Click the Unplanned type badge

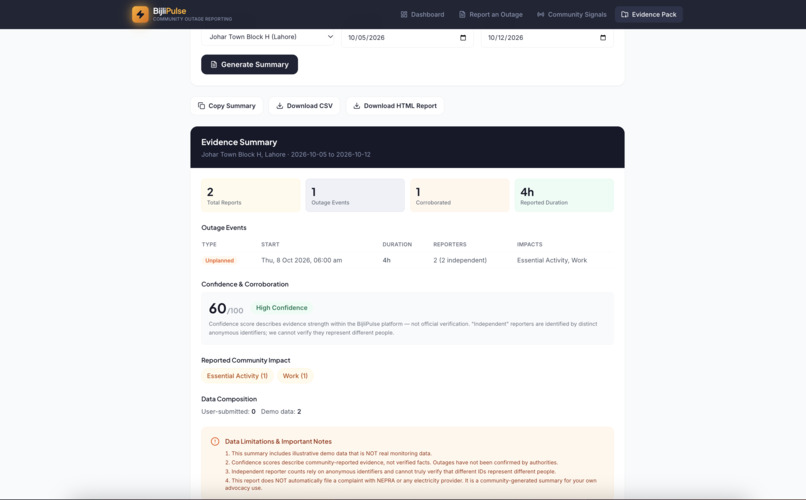[219, 261]
